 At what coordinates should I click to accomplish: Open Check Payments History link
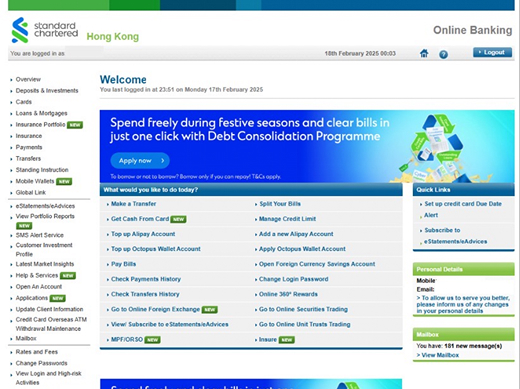(x=146, y=279)
